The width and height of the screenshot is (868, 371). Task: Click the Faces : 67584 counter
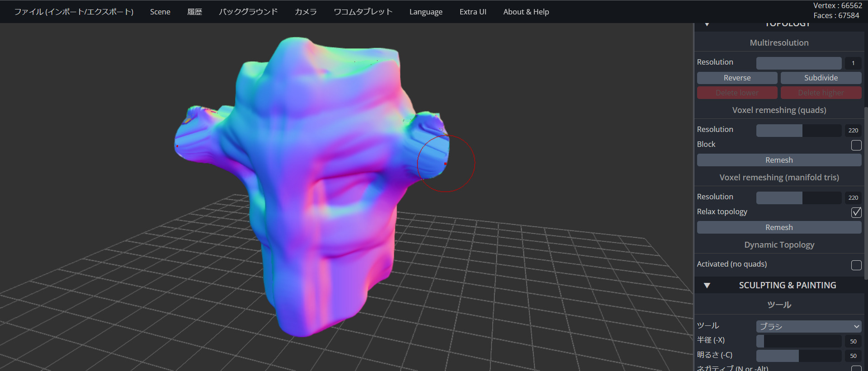point(836,15)
